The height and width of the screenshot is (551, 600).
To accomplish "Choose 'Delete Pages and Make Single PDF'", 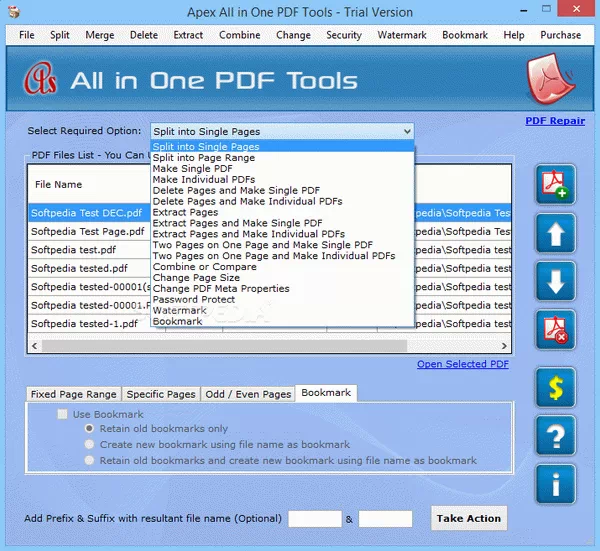I will [283, 190].
